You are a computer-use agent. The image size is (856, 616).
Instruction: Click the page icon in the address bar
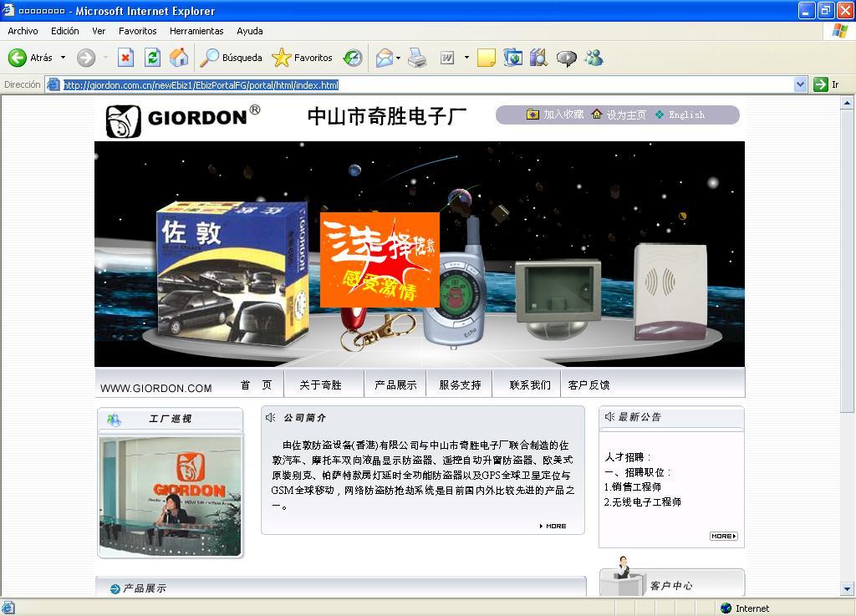click(x=53, y=84)
